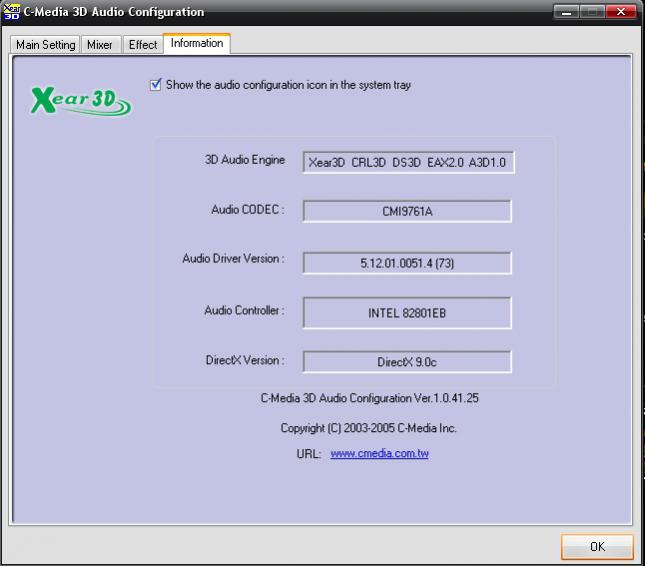Viewport: 645px width, 566px height.
Task: Switch to the Main Setting tab
Action: click(46, 45)
